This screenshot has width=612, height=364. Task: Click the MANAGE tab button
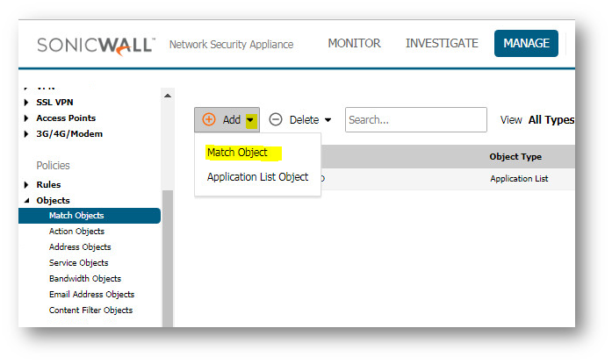tap(526, 44)
